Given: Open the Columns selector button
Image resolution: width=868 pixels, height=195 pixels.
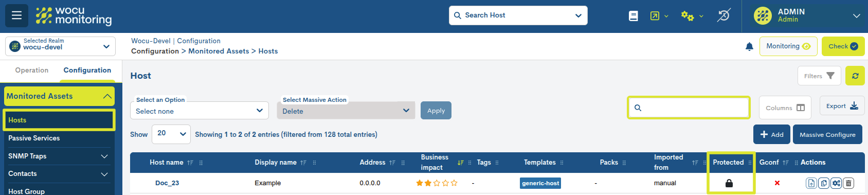Looking at the screenshot, I should click(785, 108).
